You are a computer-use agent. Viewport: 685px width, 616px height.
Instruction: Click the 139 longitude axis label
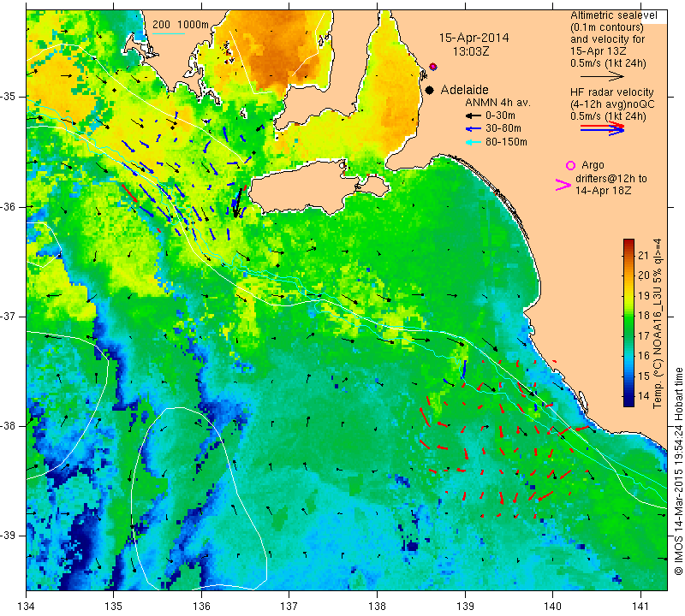point(465,606)
